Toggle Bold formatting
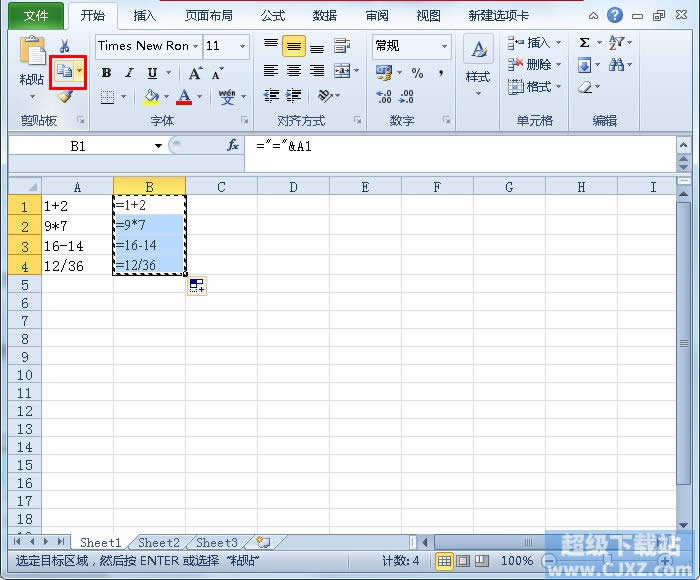 click(x=106, y=73)
